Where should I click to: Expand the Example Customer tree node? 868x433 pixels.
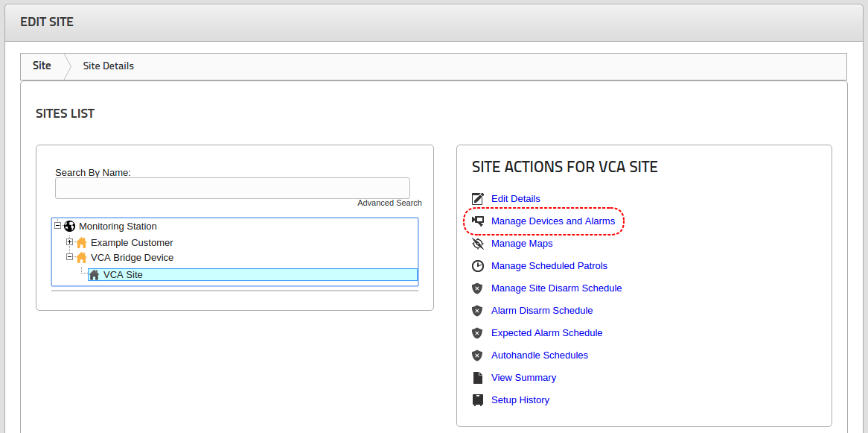click(70, 241)
